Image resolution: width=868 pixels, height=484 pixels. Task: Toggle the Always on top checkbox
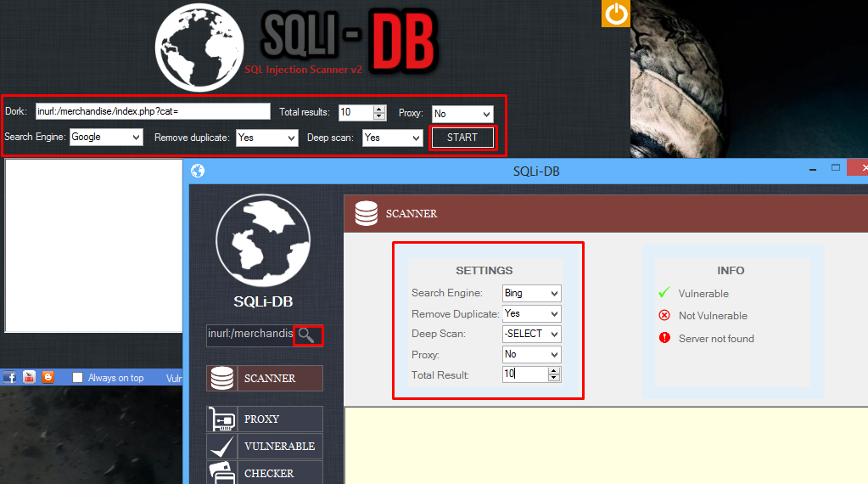pos(77,378)
